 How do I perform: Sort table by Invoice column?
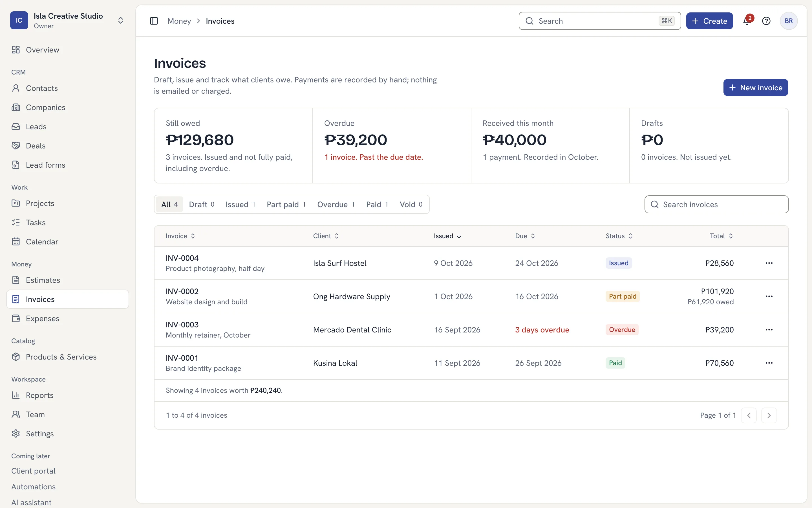click(x=180, y=236)
